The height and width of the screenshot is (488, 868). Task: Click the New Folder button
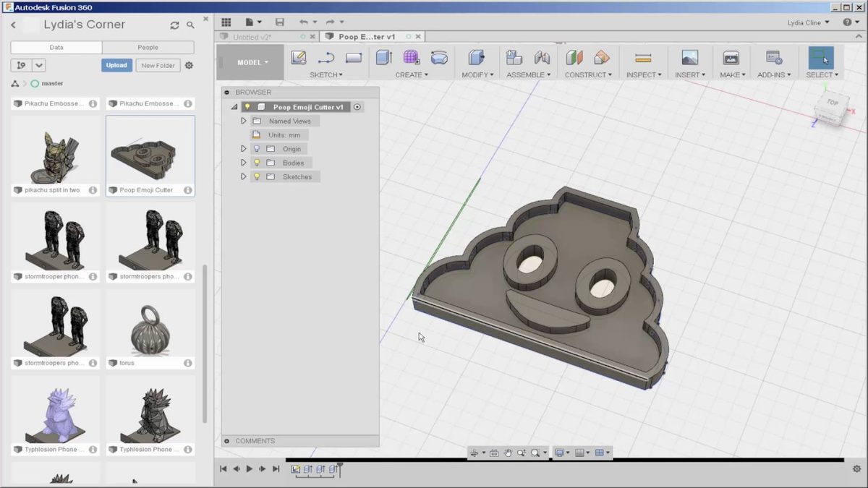click(158, 65)
